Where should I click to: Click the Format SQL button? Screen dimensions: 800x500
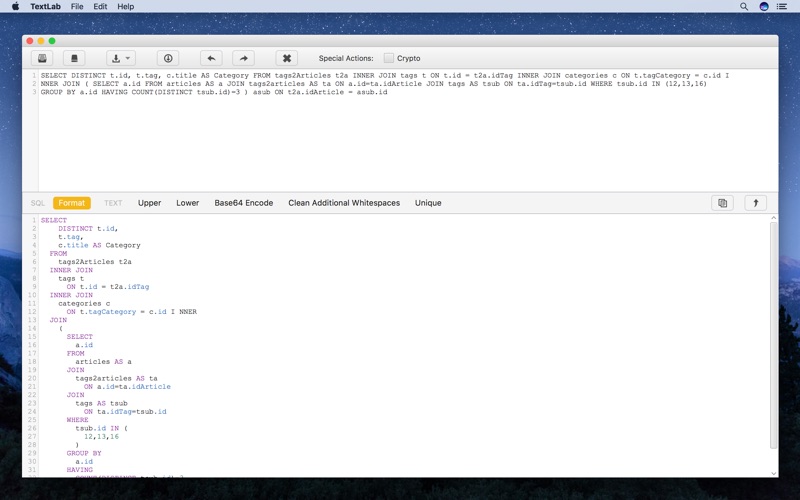coord(72,203)
